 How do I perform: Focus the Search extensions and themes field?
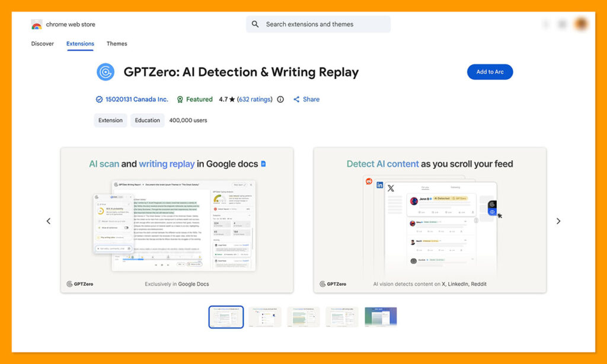pos(318,24)
